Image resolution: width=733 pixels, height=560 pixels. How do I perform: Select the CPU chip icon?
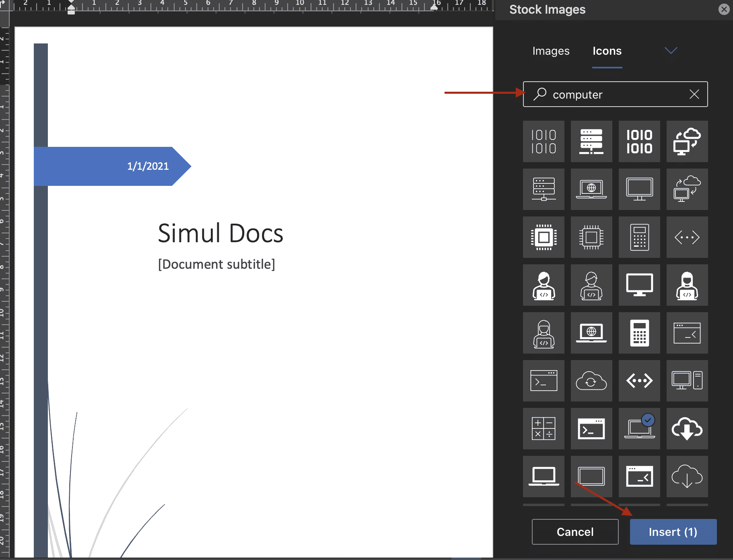click(544, 237)
